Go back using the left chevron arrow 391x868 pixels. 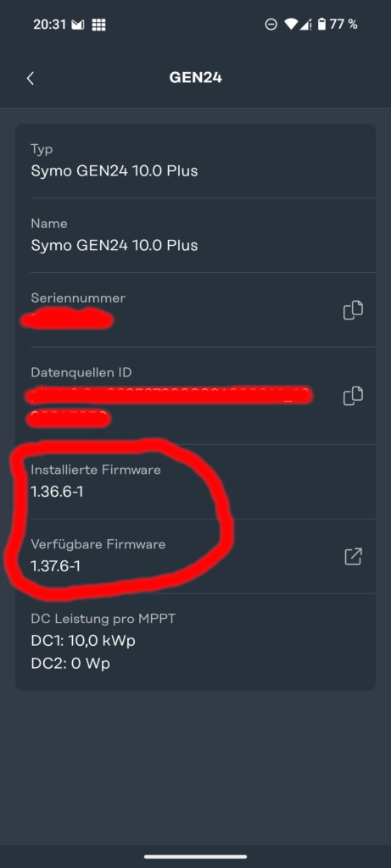click(x=31, y=79)
